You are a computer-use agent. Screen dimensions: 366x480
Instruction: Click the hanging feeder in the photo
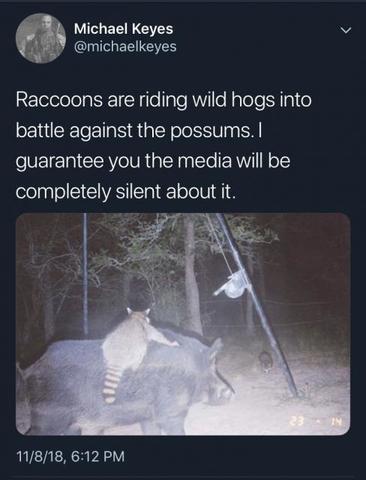click(235, 284)
